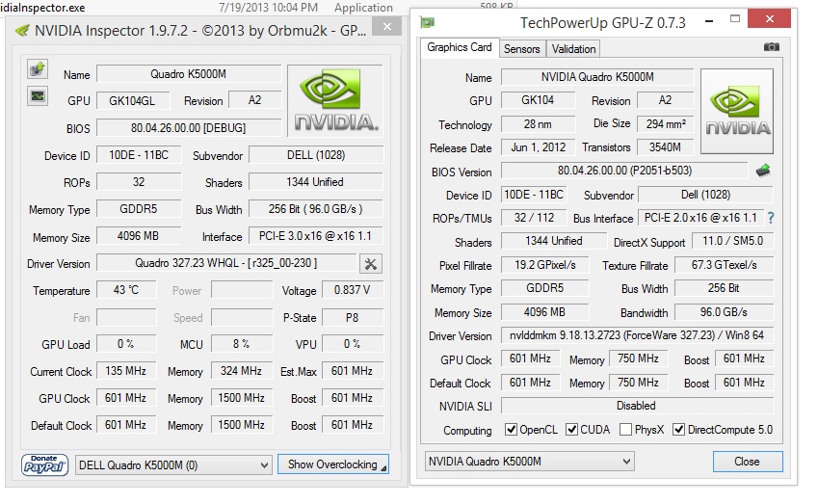
Task: Click the 67.3 GTexel/s Texture Fillrate value
Action: pos(725,265)
